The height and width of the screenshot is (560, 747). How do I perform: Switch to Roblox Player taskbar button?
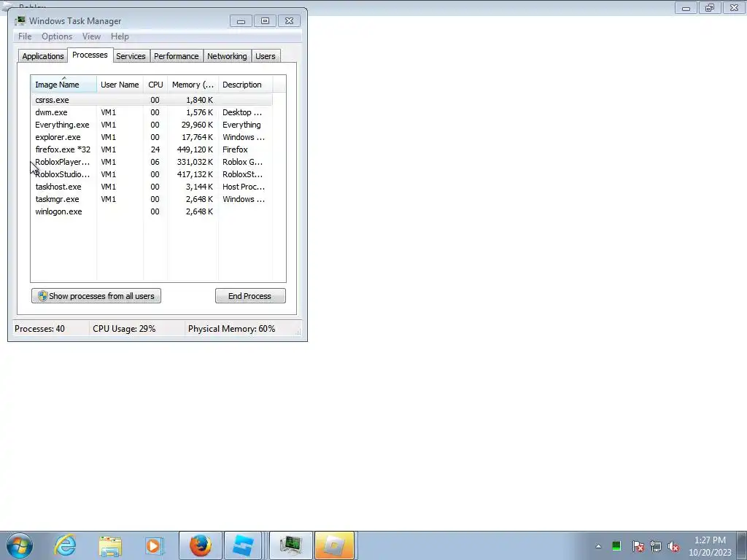click(334, 545)
